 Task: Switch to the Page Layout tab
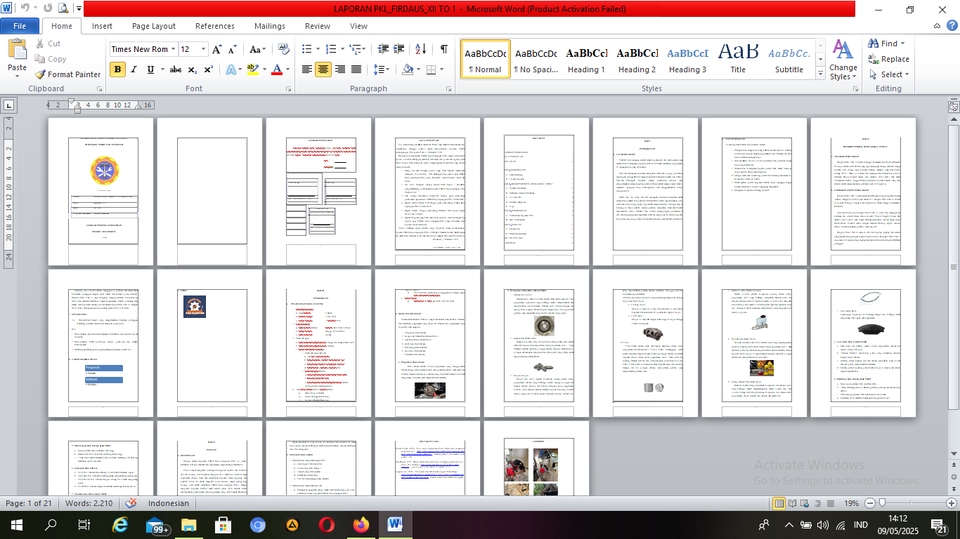[x=154, y=26]
